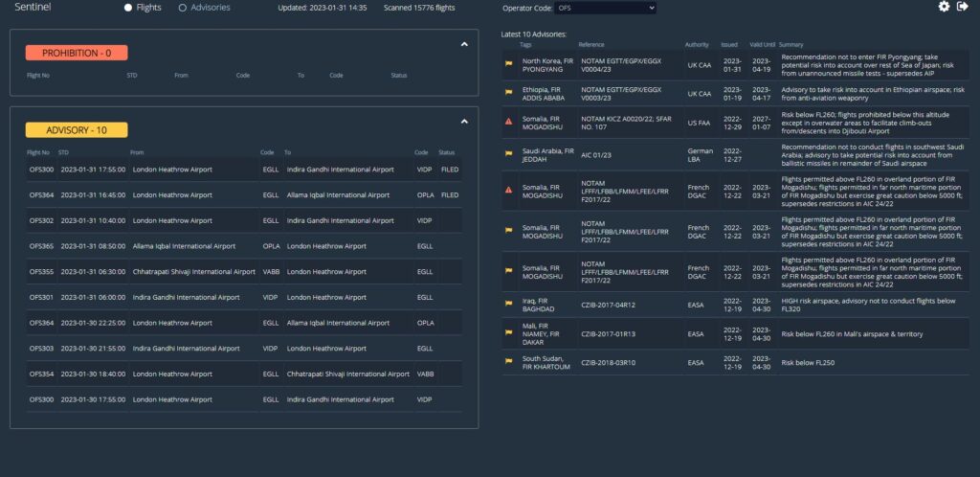980x477 pixels.
Task: Click German LBA authority cell
Action: 700,155
